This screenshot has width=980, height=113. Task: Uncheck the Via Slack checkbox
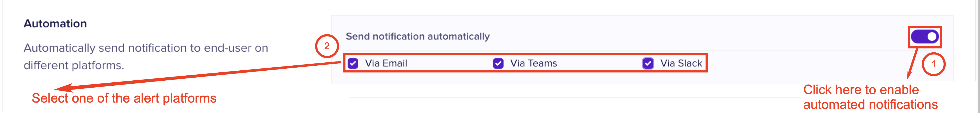[x=648, y=63]
